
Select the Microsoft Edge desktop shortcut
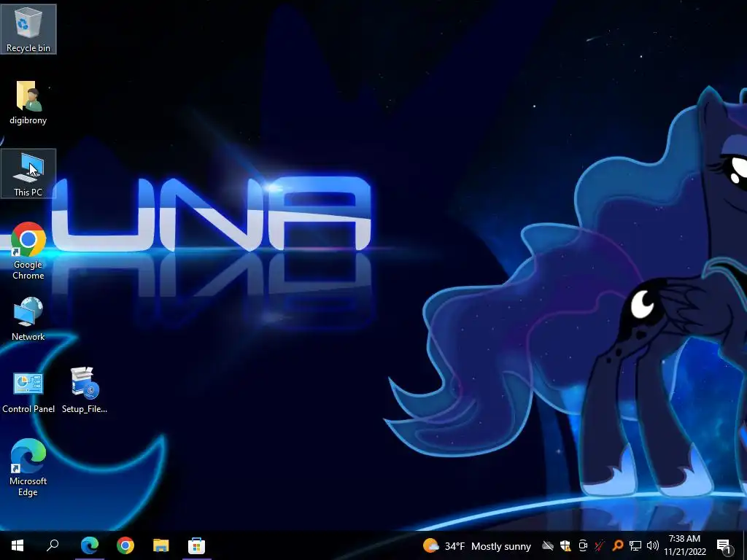(28, 467)
